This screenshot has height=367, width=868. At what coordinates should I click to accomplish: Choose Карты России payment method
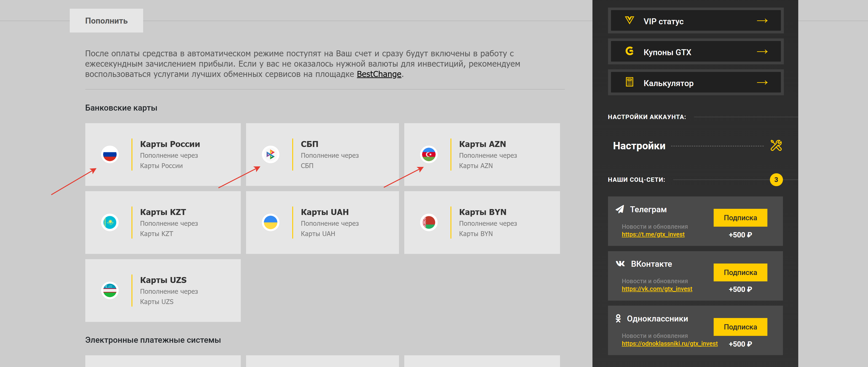pyautogui.click(x=163, y=155)
